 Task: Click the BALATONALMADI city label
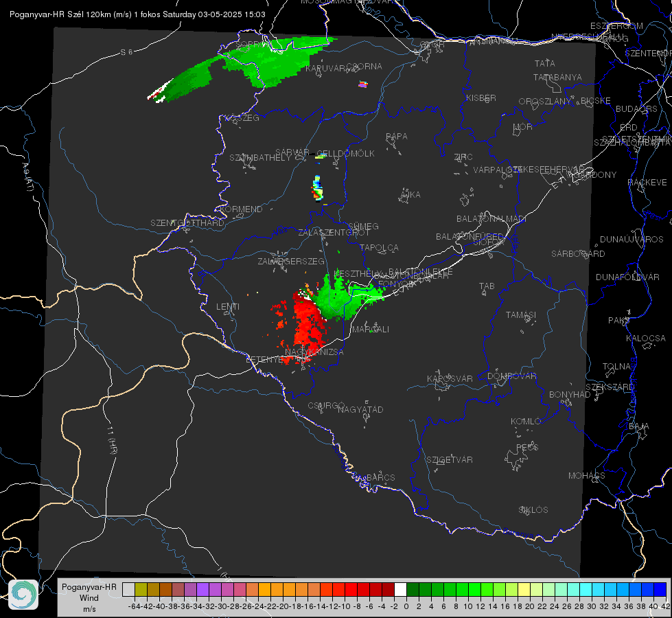[491, 219]
